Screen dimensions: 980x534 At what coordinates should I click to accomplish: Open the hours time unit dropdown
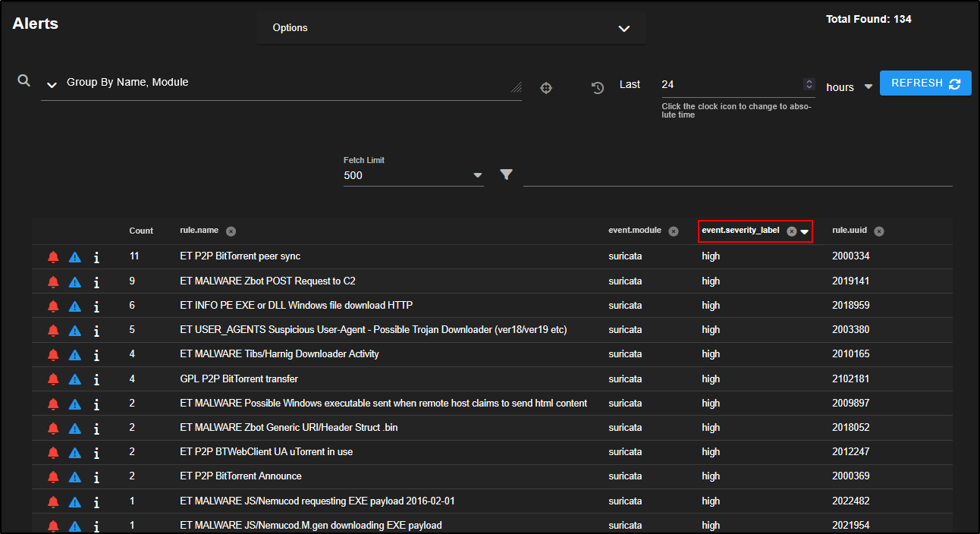click(x=868, y=86)
